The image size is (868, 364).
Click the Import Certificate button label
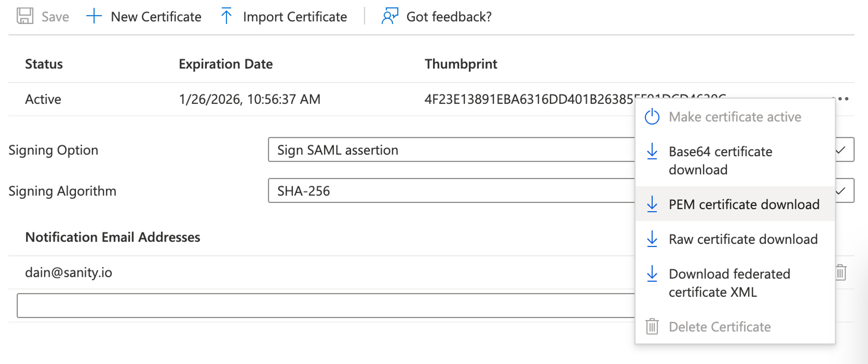tap(295, 16)
